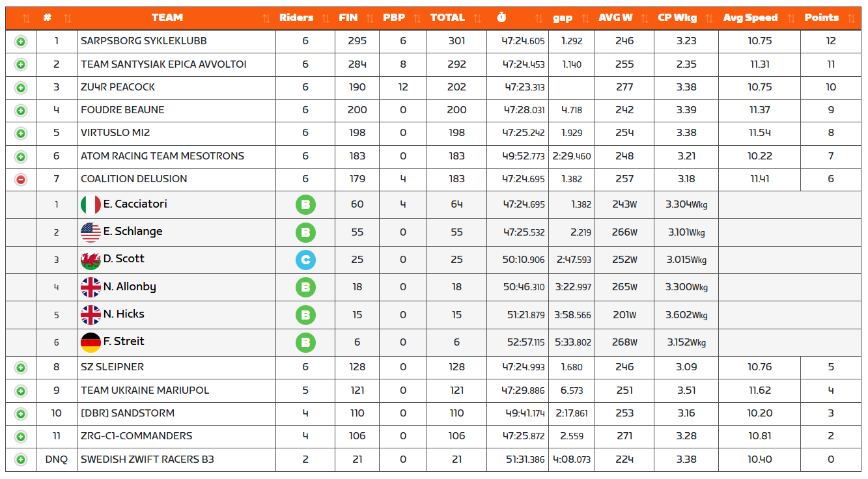
Task: Sort by the TEAM column header
Action: [167, 18]
